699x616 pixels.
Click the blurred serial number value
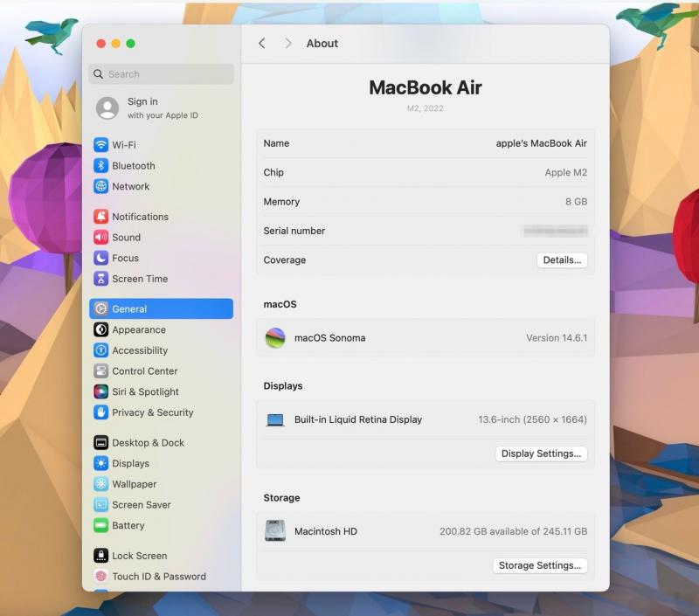pos(555,231)
